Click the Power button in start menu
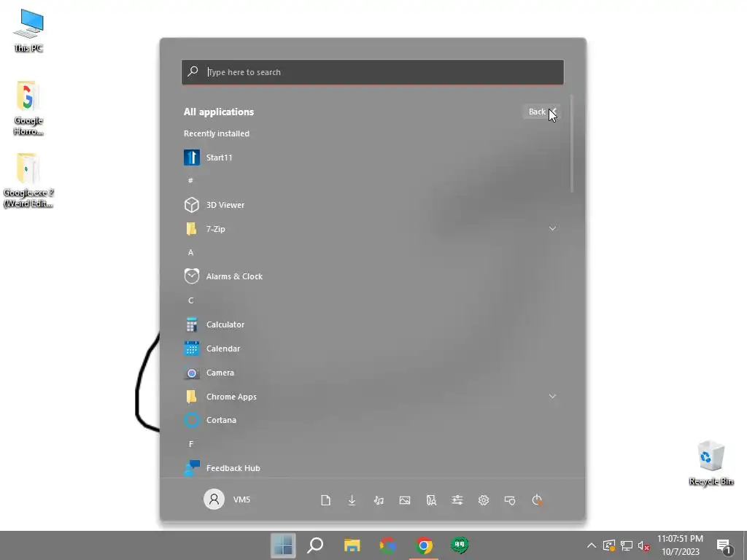The height and width of the screenshot is (560, 747). click(537, 500)
